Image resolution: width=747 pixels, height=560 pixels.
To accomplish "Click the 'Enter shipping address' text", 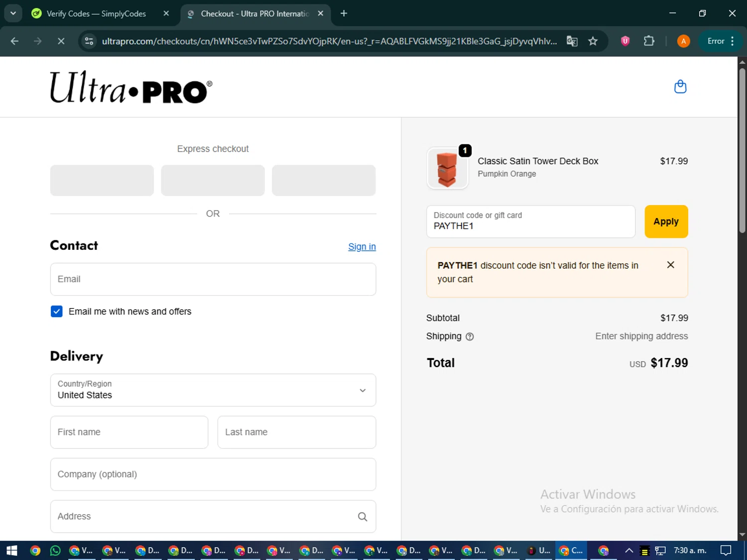I will click(641, 336).
